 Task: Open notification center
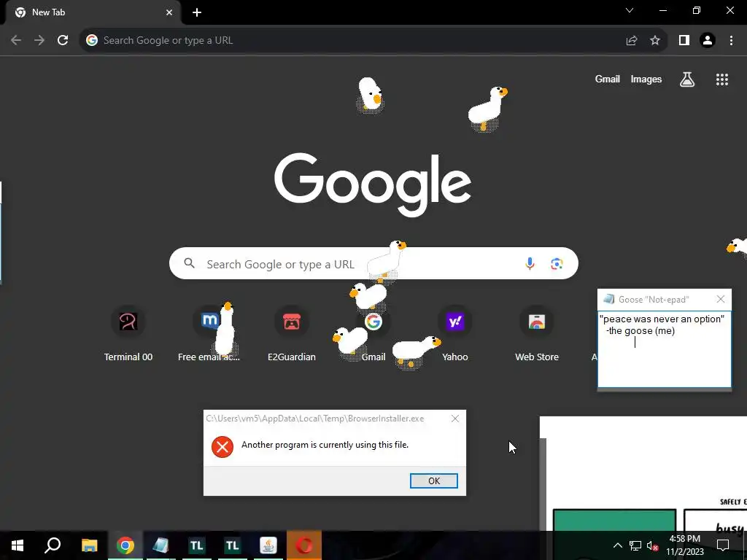coord(723,545)
